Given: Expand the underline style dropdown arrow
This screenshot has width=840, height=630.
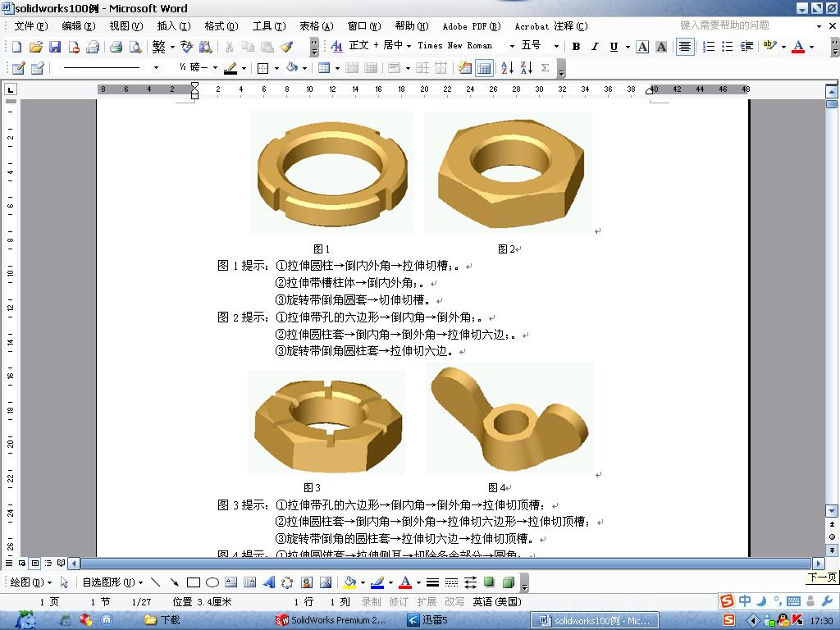Looking at the screenshot, I should coord(628,47).
